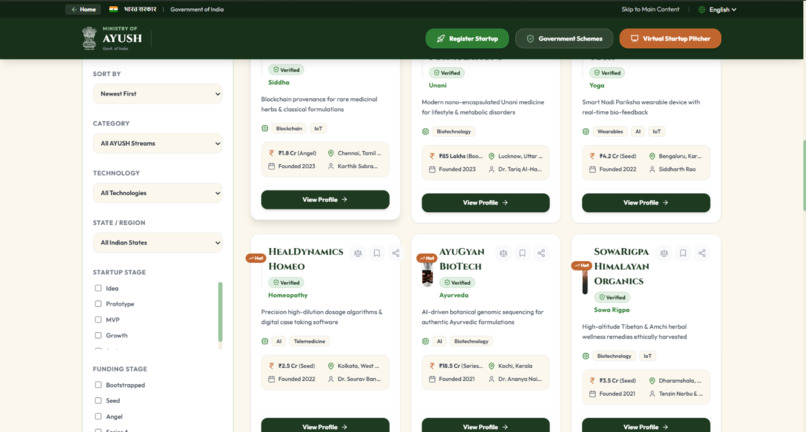
Task: Share the SowaRigpa Himalayan Organics card
Action: tap(702, 253)
